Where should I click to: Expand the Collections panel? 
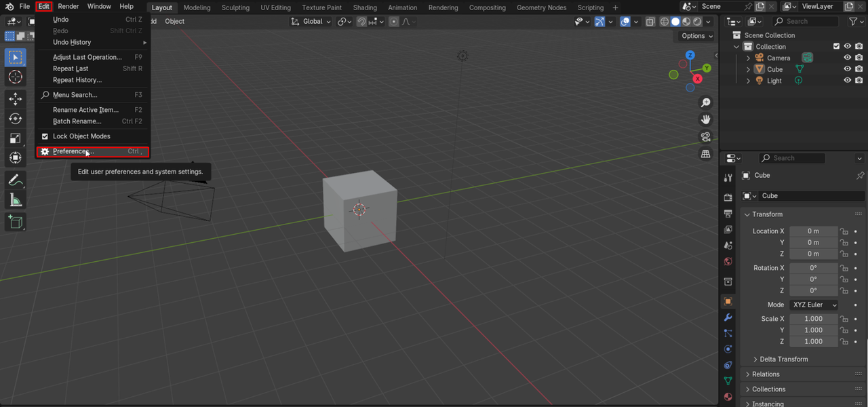[747, 389]
